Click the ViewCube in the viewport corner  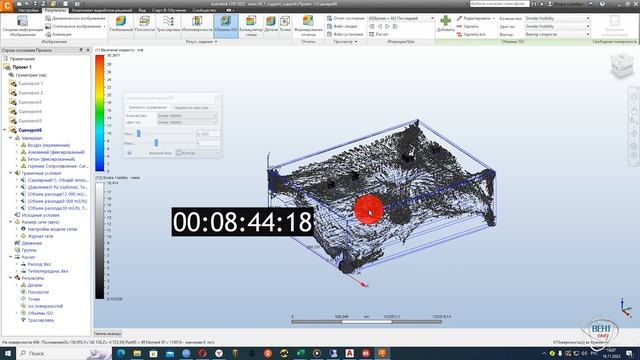[621, 66]
